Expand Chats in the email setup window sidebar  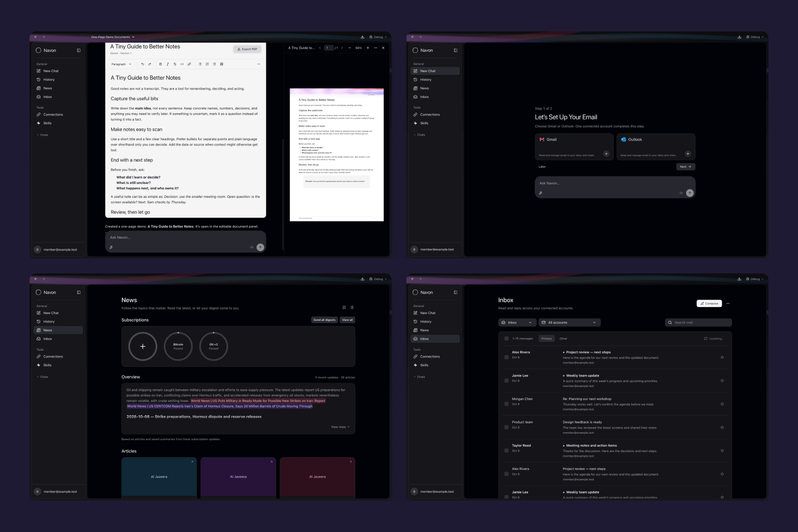[x=419, y=135]
